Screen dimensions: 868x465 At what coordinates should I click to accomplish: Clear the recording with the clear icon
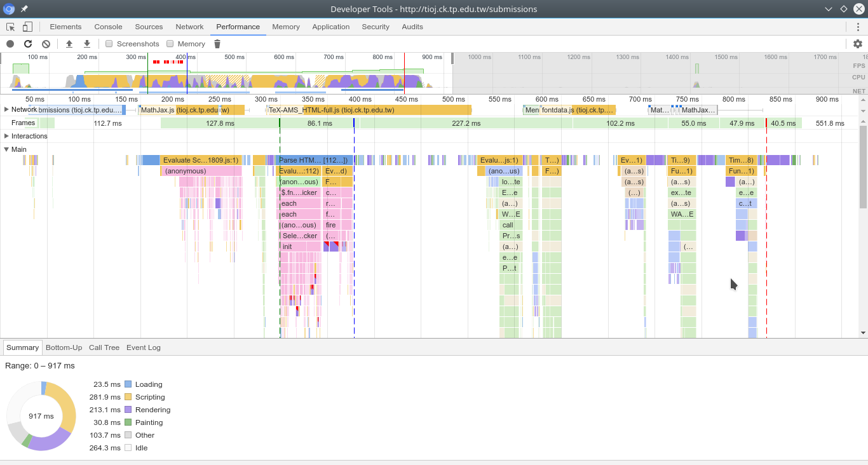click(46, 44)
